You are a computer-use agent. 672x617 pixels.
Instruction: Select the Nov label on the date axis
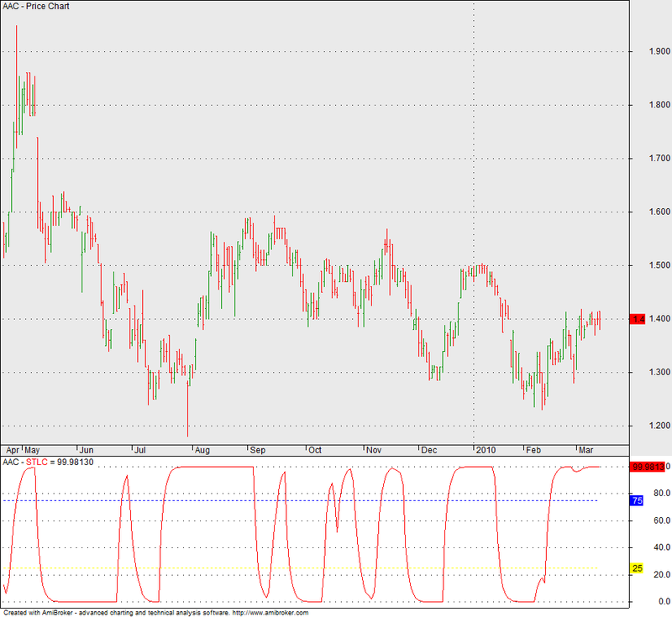(374, 450)
